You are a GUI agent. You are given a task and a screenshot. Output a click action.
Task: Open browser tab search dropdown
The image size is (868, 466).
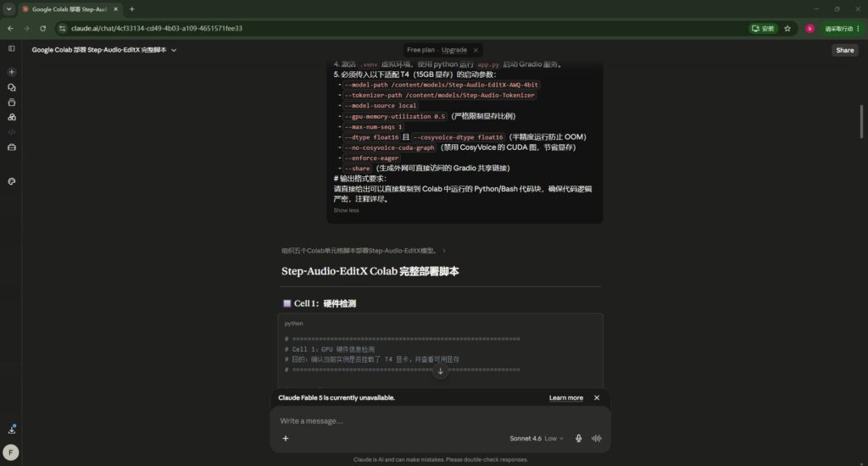(8, 8)
